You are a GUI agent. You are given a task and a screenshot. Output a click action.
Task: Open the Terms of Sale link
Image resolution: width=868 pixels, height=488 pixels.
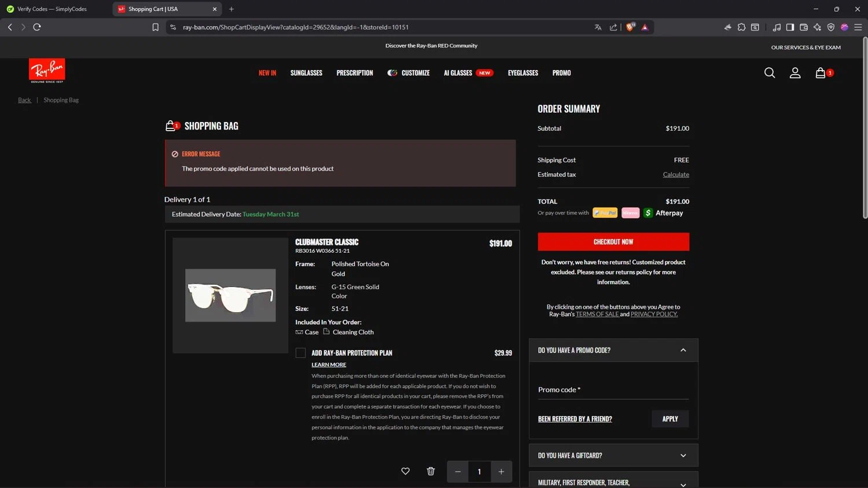pyautogui.click(x=597, y=314)
